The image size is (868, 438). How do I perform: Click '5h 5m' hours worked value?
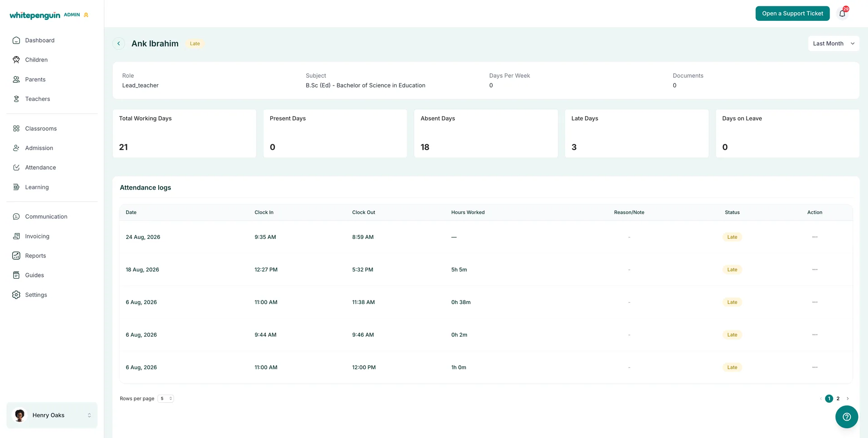(459, 270)
